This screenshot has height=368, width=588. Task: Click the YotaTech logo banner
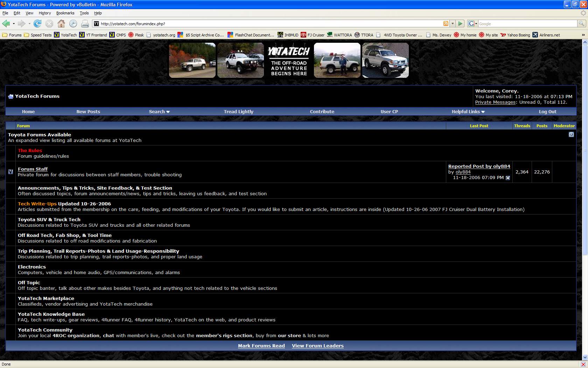(x=289, y=60)
